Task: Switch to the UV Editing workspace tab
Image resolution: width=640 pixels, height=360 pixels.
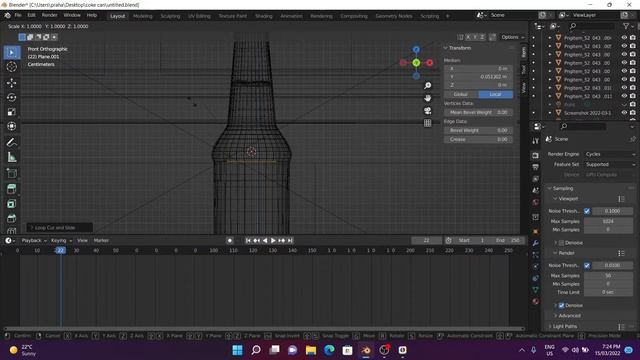Action: 199,16
